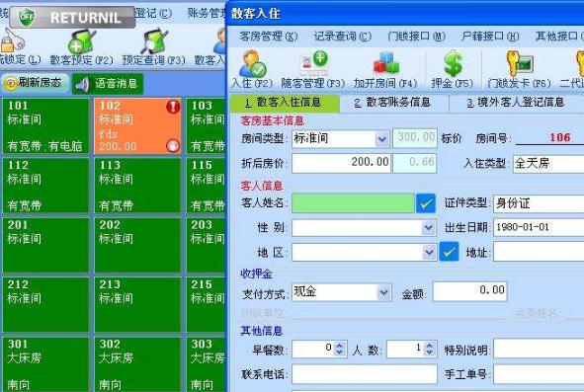Image resolution: width=584 pixels, height=392 pixels.
Task: Increase 人数 with up arrow
Action: [430, 346]
